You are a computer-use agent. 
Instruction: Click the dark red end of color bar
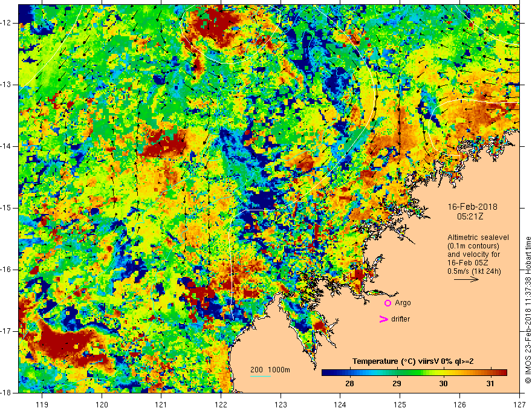click(x=502, y=373)
